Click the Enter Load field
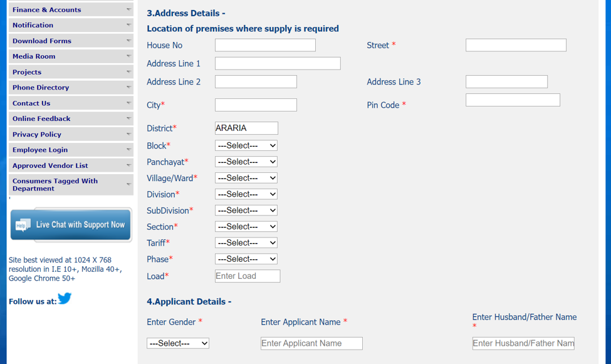This screenshot has height=364, width=611. 247,276
